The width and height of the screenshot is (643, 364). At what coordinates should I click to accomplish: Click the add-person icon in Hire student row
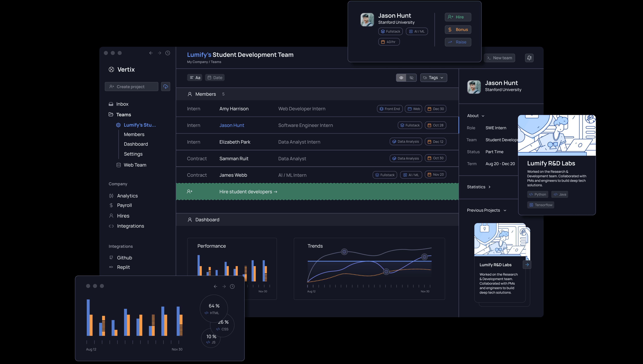point(190,191)
